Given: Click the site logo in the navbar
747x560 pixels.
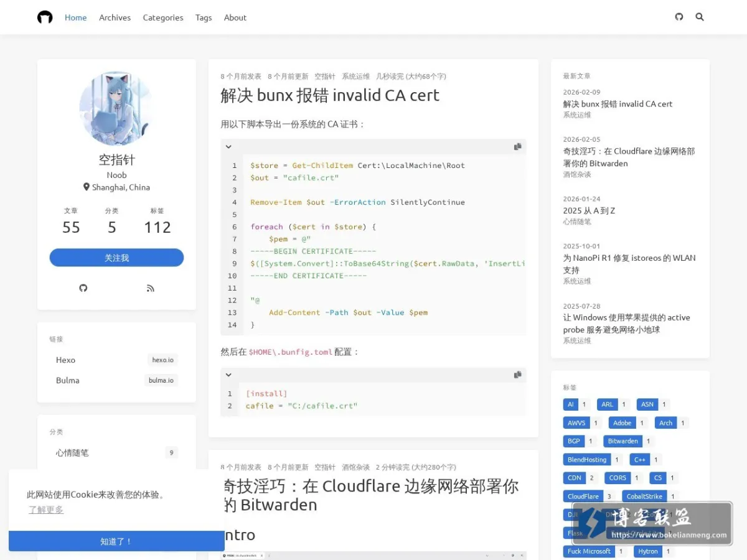Looking at the screenshot, I should click(x=45, y=17).
